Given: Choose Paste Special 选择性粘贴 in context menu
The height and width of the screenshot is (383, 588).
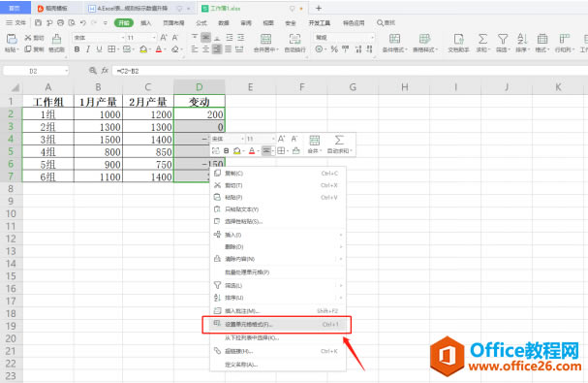Looking at the screenshot, I should (277, 221).
